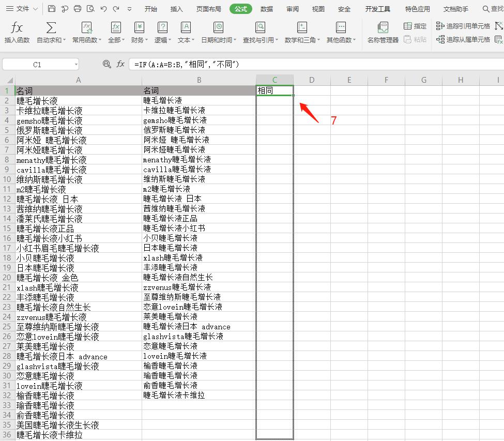Open the 文本 text functions icon
This screenshot has width=504, height=441.
pos(186,27)
